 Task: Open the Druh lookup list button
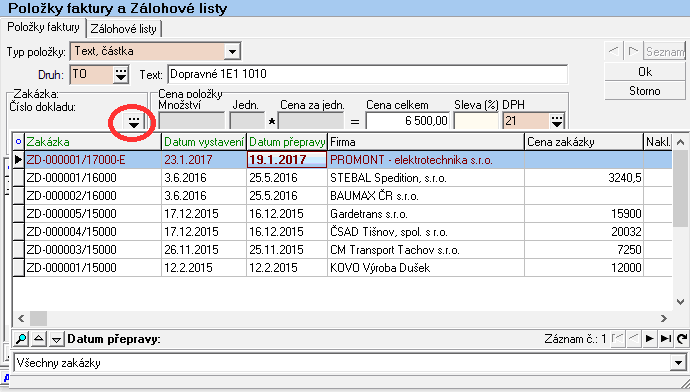[x=121, y=75]
